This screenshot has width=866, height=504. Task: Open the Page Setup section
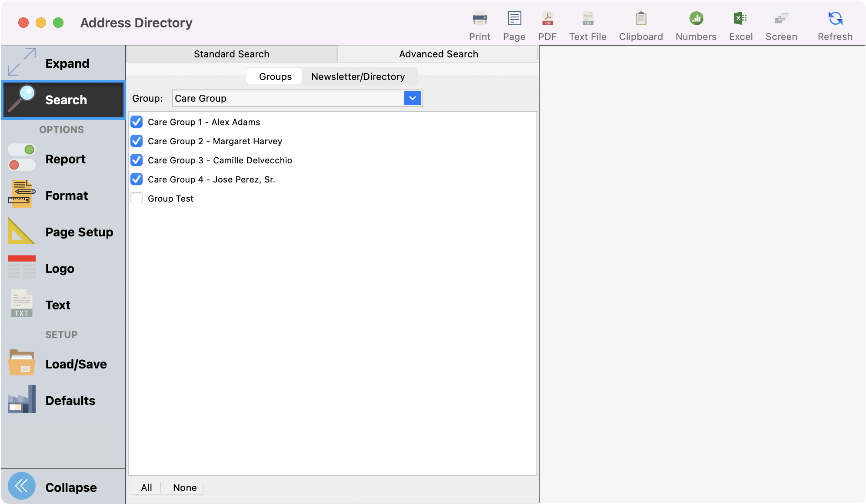(79, 232)
